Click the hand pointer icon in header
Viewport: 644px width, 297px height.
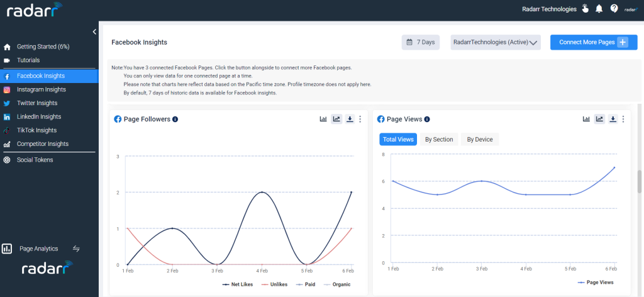click(586, 9)
